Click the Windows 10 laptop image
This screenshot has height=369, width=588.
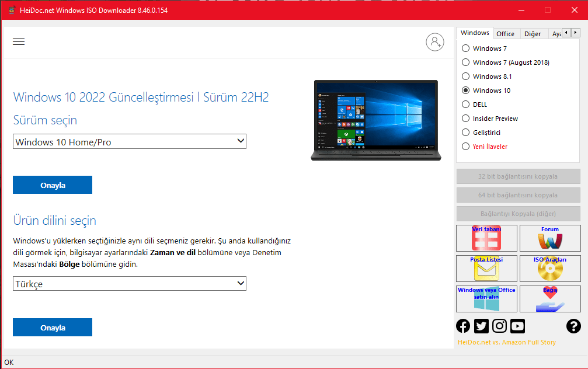[x=376, y=120]
